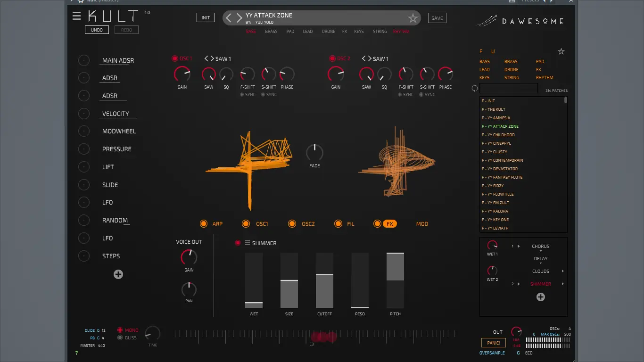Select next OSC 2 waveform arrow
The height and width of the screenshot is (362, 644).
coord(369,59)
